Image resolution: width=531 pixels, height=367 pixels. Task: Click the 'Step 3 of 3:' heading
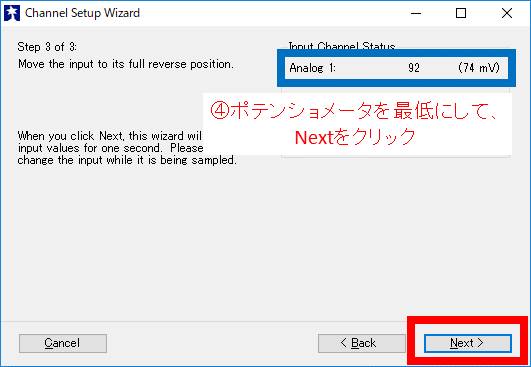pyautogui.click(x=47, y=47)
